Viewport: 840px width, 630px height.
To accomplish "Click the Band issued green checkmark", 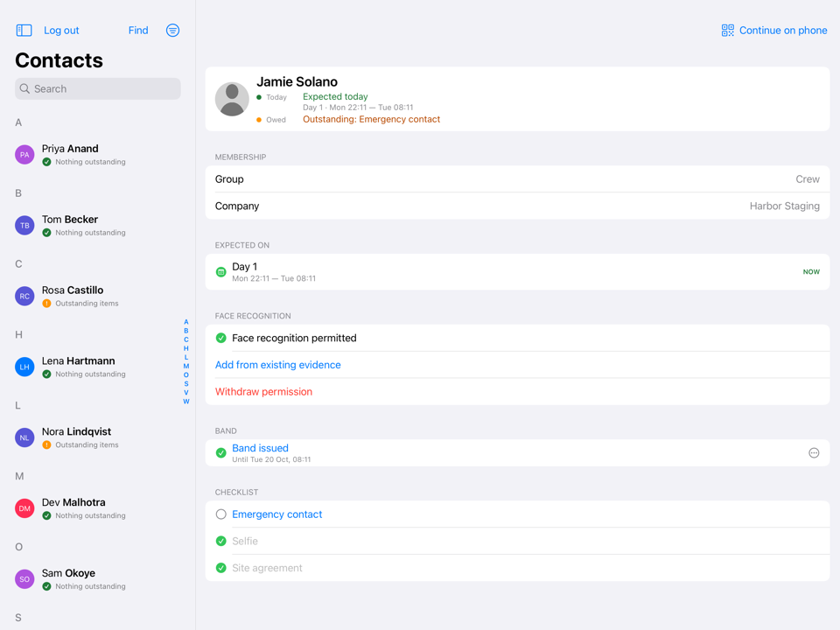I will 220,453.
